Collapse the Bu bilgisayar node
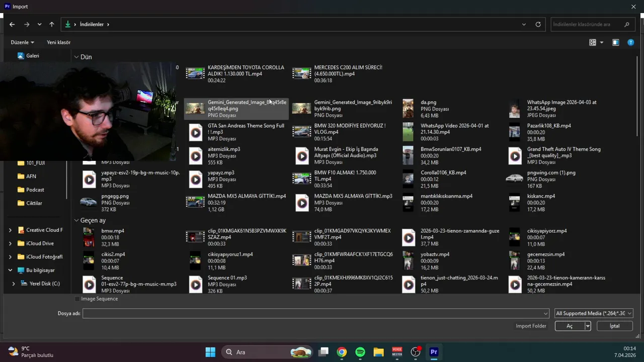Image resolution: width=644 pixels, height=362 pixels. pos(10,270)
